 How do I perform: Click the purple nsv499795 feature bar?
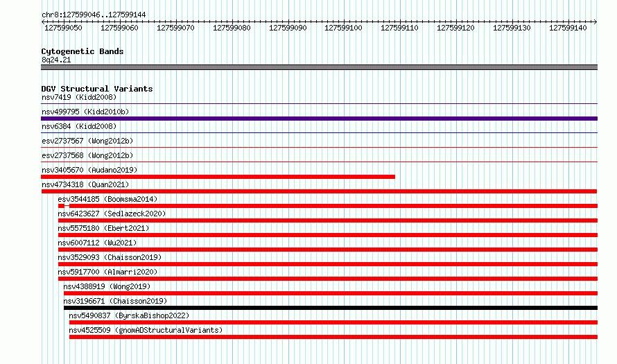[x=319, y=119]
